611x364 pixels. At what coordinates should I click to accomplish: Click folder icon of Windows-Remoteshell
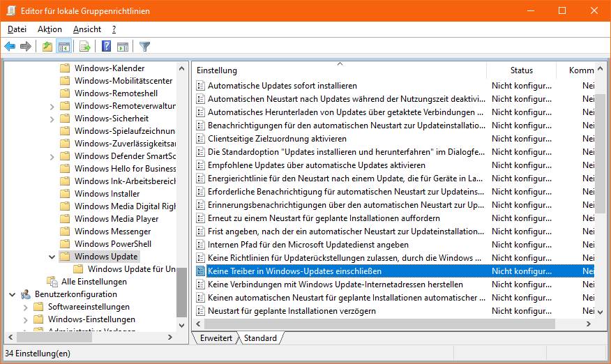click(x=65, y=93)
